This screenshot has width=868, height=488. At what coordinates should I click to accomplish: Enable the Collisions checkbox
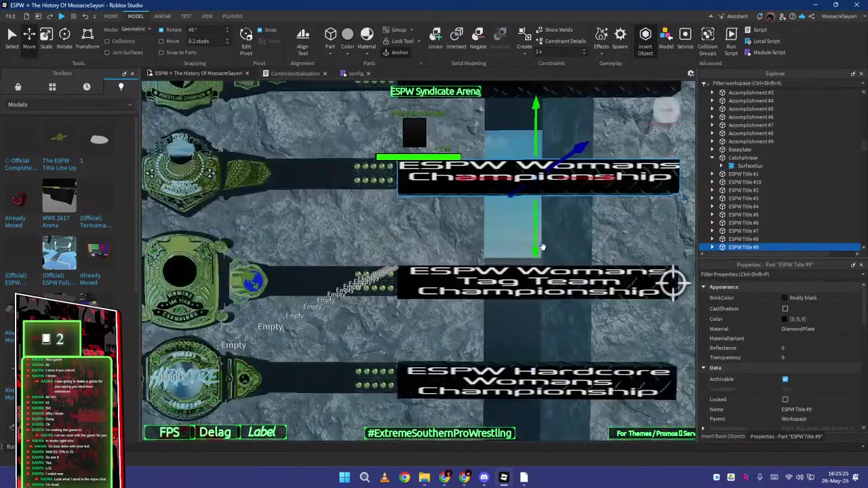[107, 41]
